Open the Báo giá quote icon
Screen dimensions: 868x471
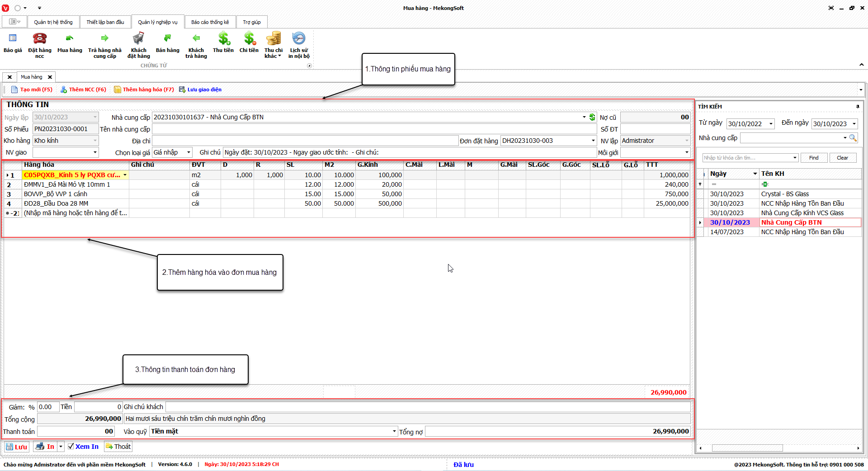coord(13,39)
